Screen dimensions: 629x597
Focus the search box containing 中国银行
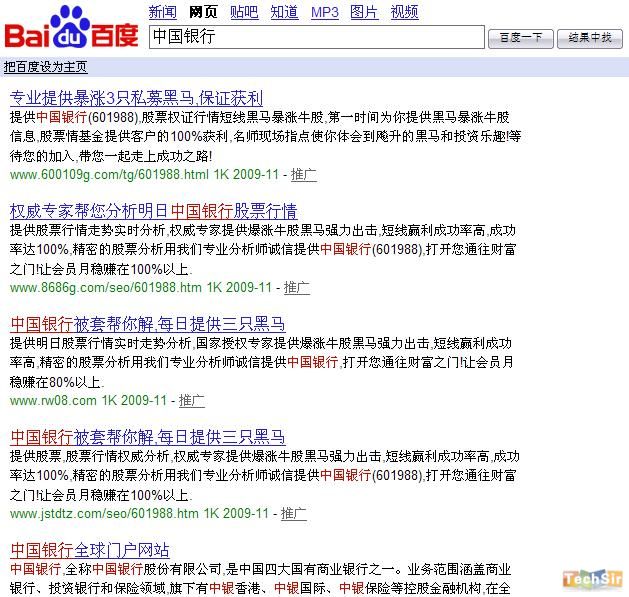click(x=317, y=37)
